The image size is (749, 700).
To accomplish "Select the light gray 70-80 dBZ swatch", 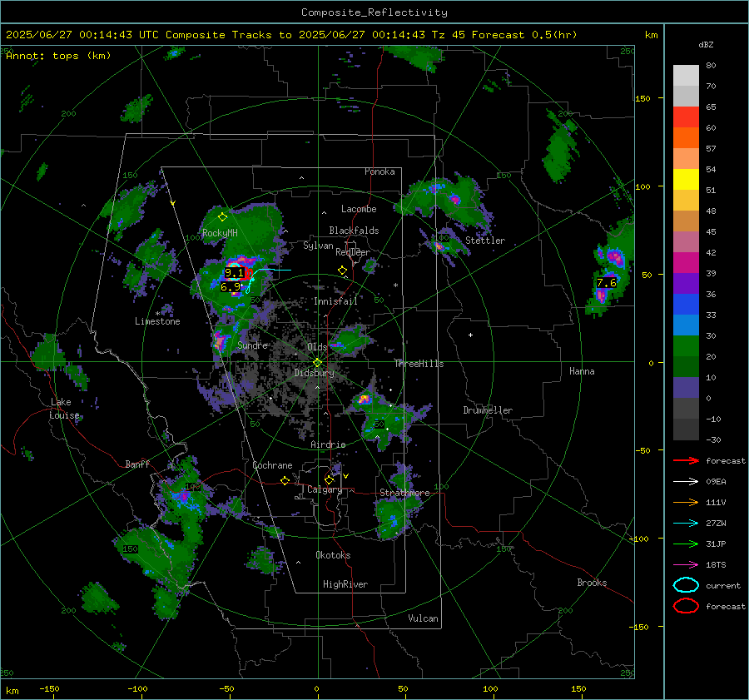I will pos(686,76).
